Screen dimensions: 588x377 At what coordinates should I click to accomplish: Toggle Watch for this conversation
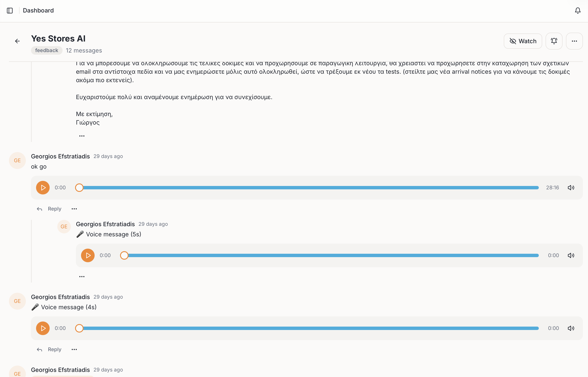click(x=523, y=41)
